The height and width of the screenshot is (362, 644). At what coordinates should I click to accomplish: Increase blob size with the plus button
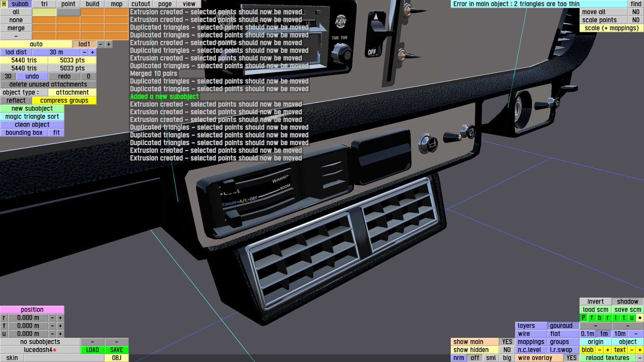[607, 350]
